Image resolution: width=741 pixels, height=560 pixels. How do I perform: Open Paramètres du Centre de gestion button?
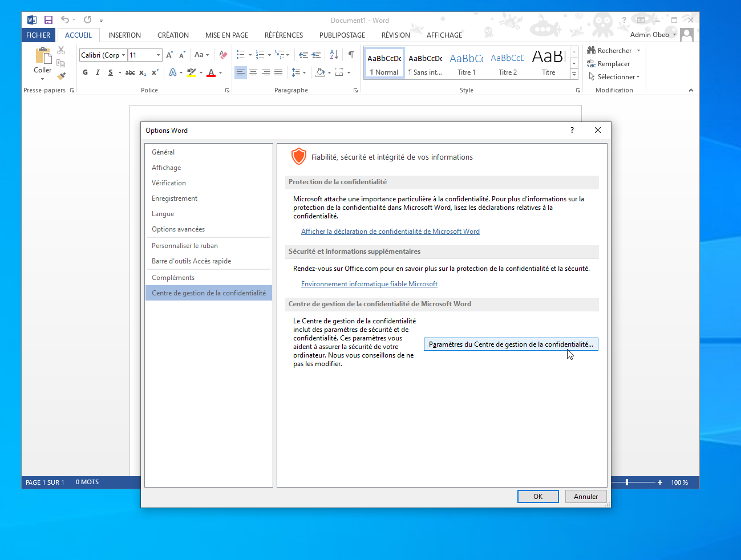pyautogui.click(x=511, y=344)
